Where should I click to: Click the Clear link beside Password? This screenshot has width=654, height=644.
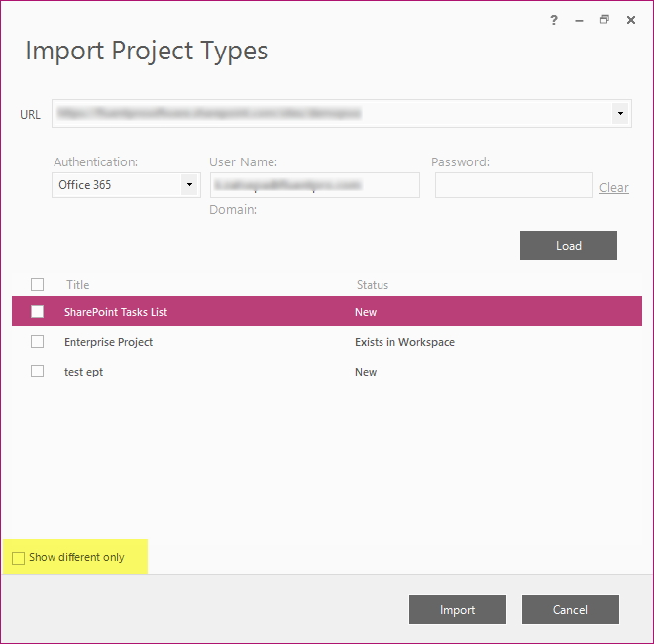[614, 187]
